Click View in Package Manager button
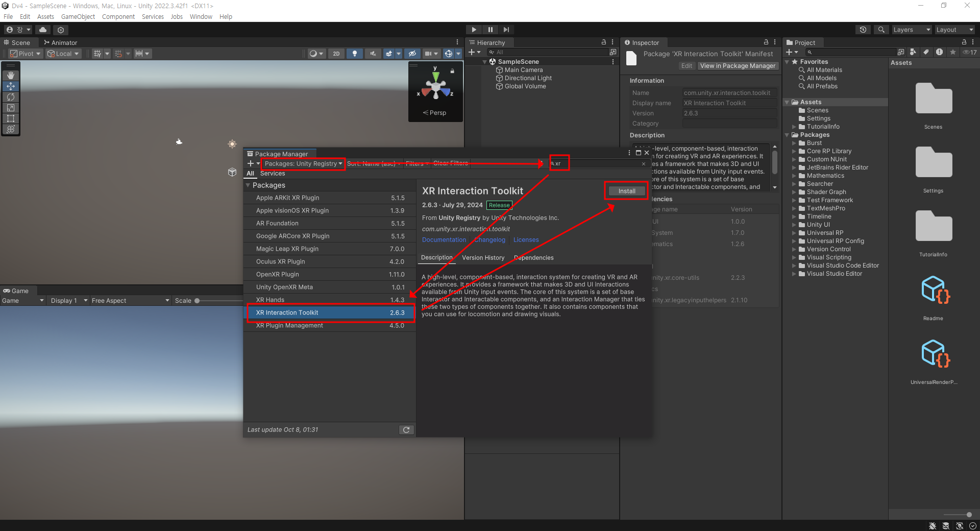Screen dimensions: 980x531 [738, 66]
